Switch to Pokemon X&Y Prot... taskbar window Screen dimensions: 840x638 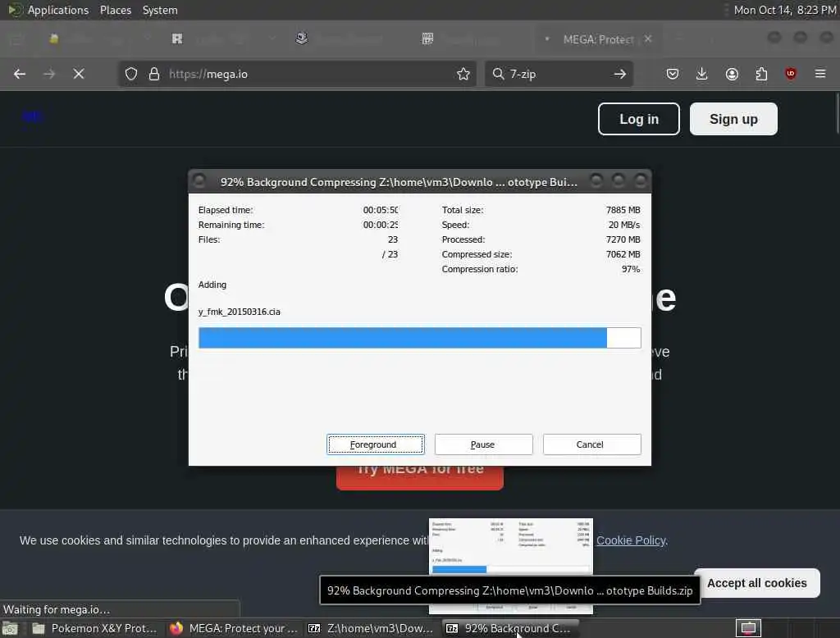95,628
